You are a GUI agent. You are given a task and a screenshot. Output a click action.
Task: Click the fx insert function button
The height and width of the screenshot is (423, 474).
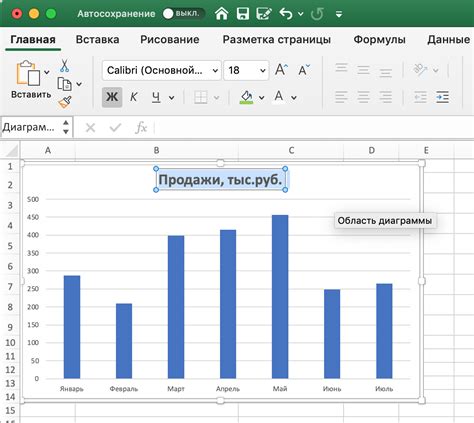pyautogui.click(x=141, y=127)
